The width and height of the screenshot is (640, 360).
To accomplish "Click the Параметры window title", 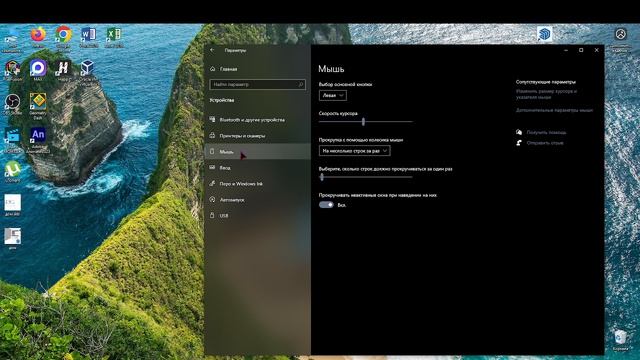I will click(x=235, y=50).
